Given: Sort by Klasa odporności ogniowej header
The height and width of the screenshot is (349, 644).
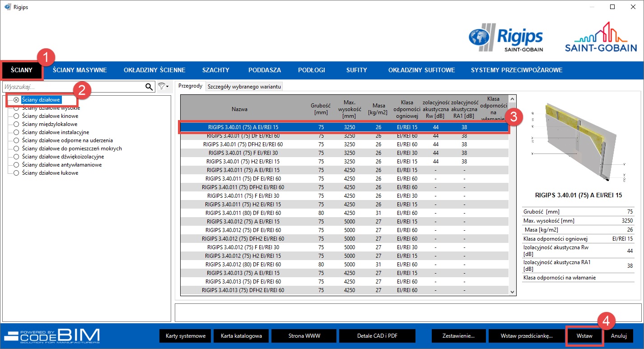Looking at the screenshot, I should point(407,109).
